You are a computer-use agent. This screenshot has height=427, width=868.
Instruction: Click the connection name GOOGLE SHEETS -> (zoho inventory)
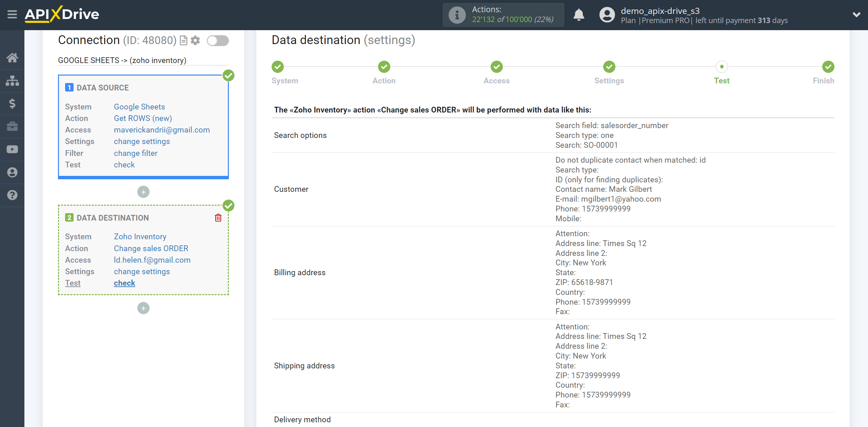tap(122, 60)
